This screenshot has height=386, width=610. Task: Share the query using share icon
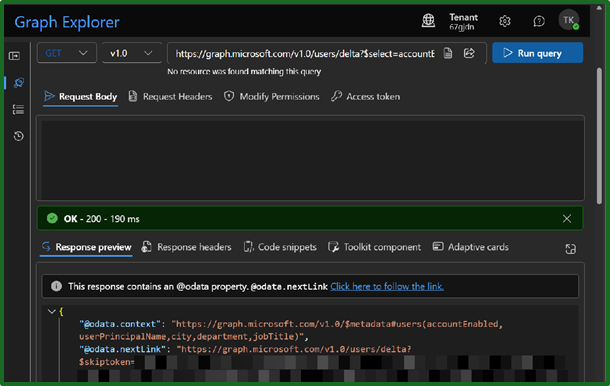tap(469, 53)
